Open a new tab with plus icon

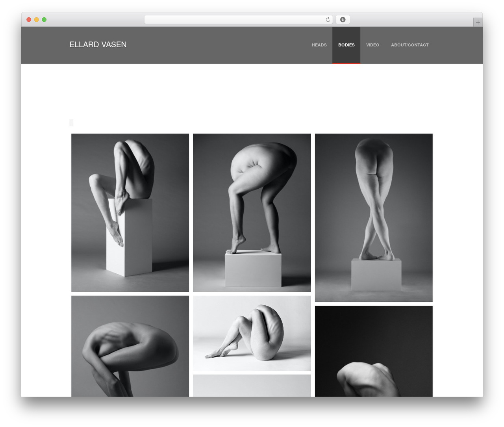tap(478, 22)
